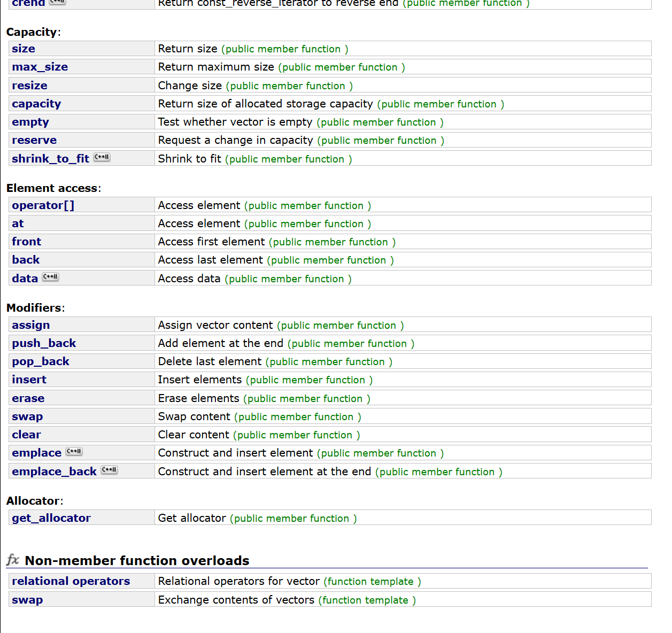Open the non-member swap link

27,600
